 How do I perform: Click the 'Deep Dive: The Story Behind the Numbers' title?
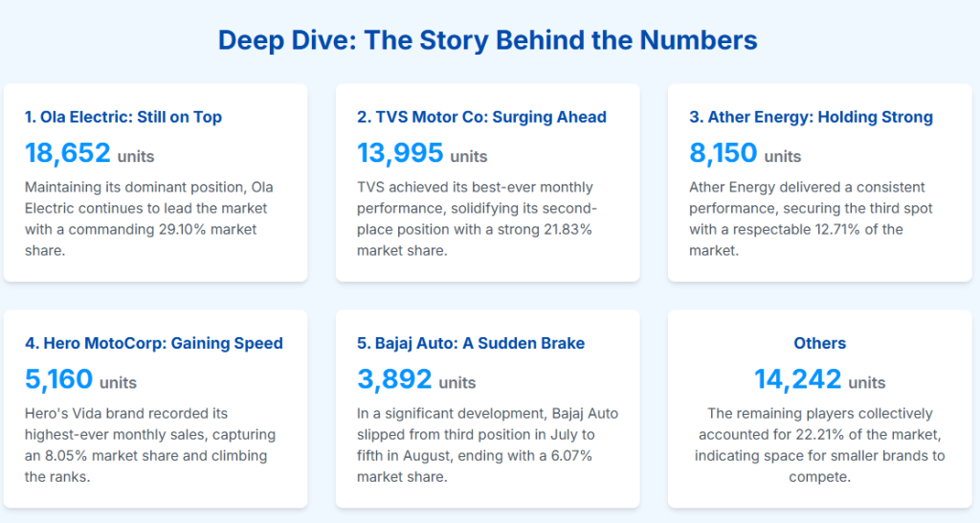coord(488,40)
